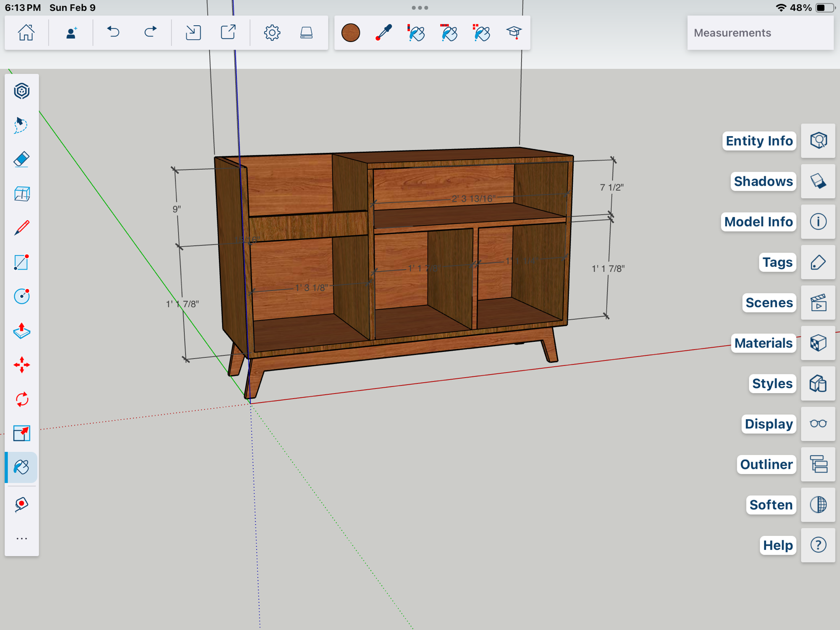This screenshot has height=630, width=840.
Task: Activate the Push/Pull tool
Action: click(21, 331)
